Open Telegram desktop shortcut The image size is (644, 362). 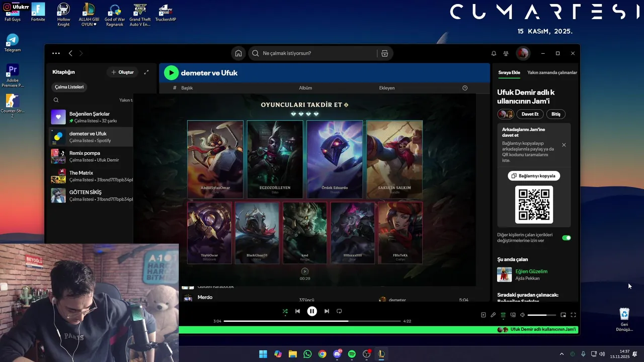tap(13, 43)
